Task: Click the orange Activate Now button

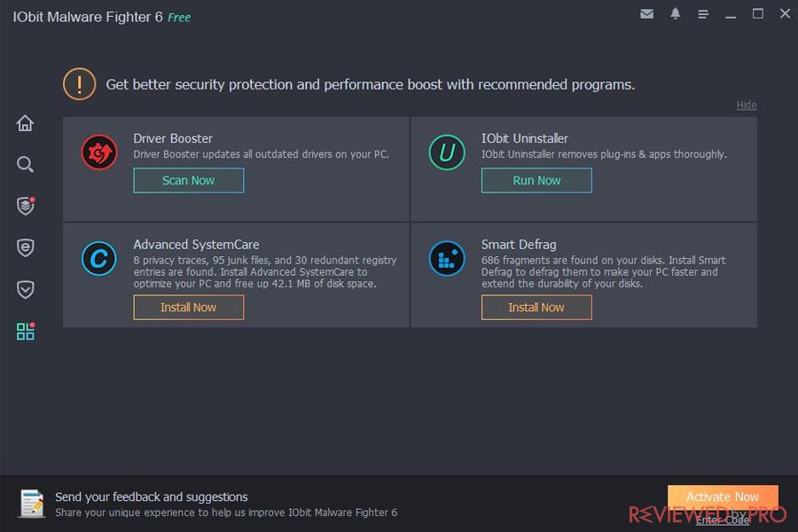Action: click(723, 497)
